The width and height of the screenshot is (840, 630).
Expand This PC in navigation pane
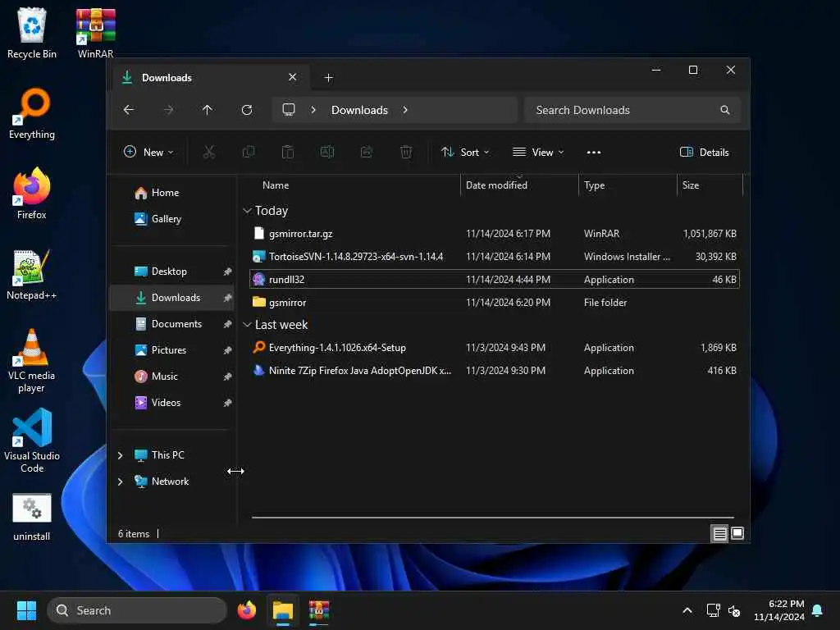(x=120, y=455)
